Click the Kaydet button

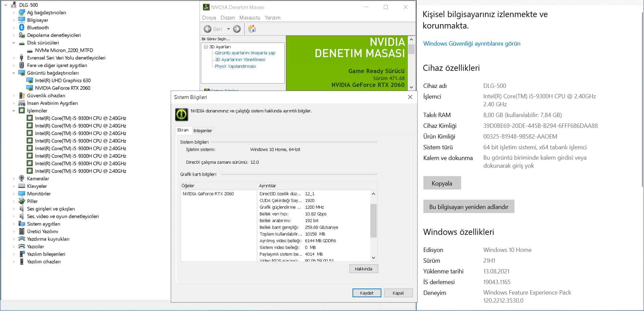[x=367, y=293]
